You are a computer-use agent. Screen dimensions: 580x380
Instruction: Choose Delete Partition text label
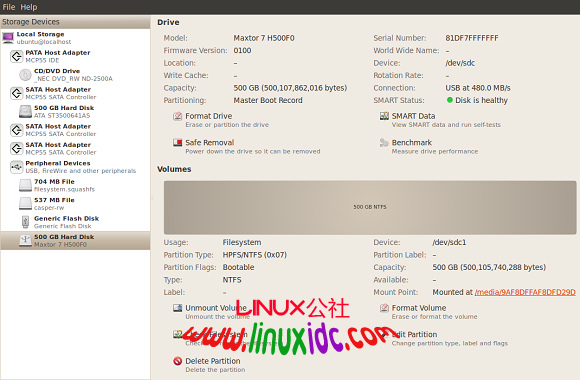(213, 361)
